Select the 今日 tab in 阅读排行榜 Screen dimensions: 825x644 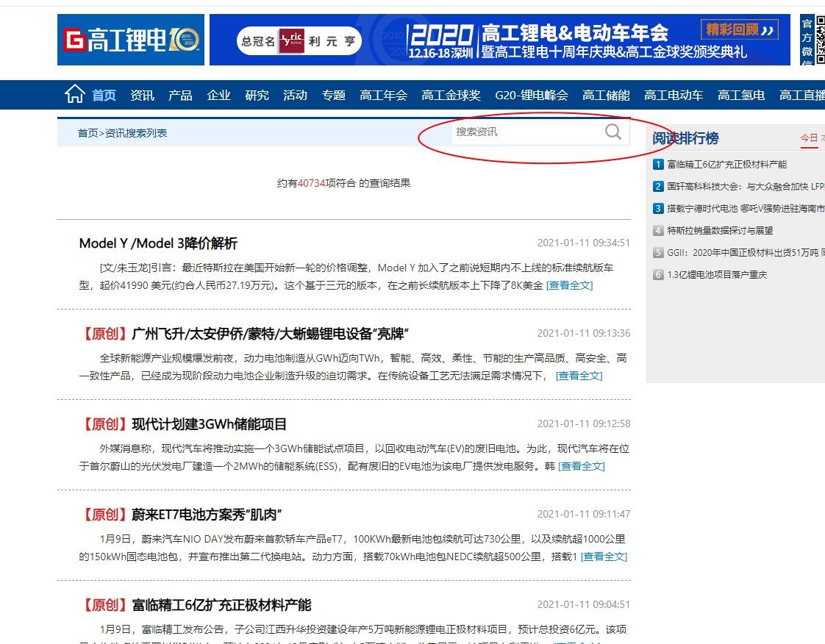[x=809, y=138]
